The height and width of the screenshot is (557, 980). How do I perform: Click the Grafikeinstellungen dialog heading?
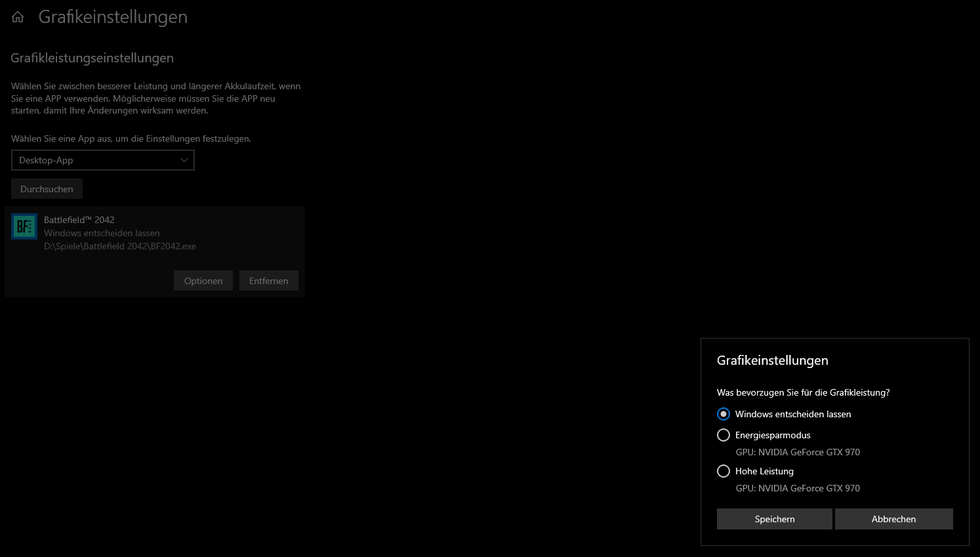pyautogui.click(x=772, y=360)
